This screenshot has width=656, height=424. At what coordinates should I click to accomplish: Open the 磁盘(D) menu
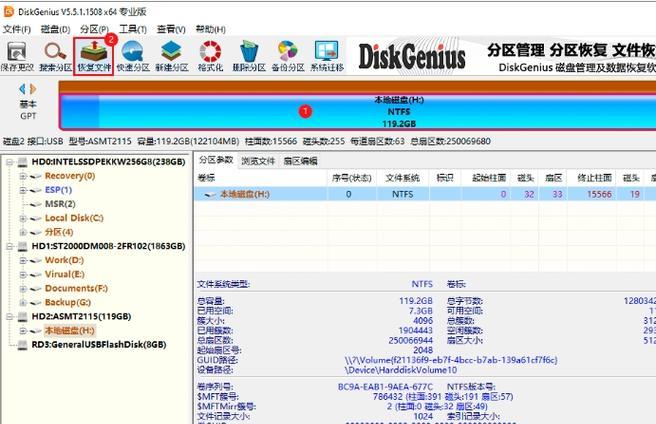(55, 29)
